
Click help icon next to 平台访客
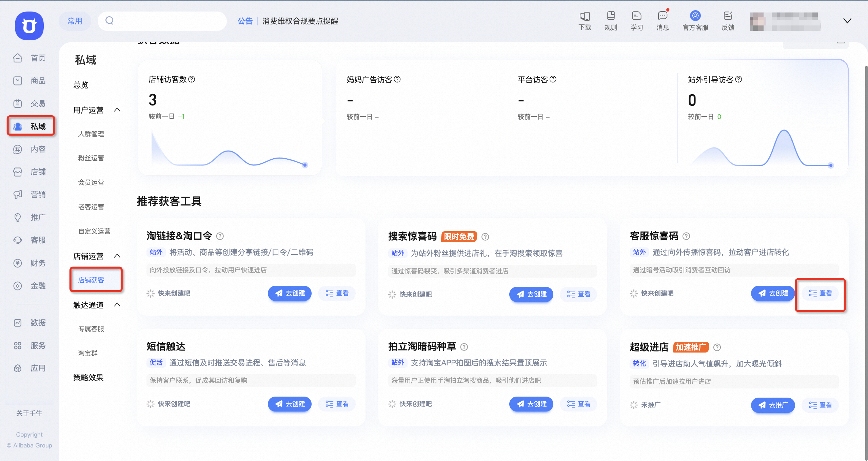pos(553,79)
